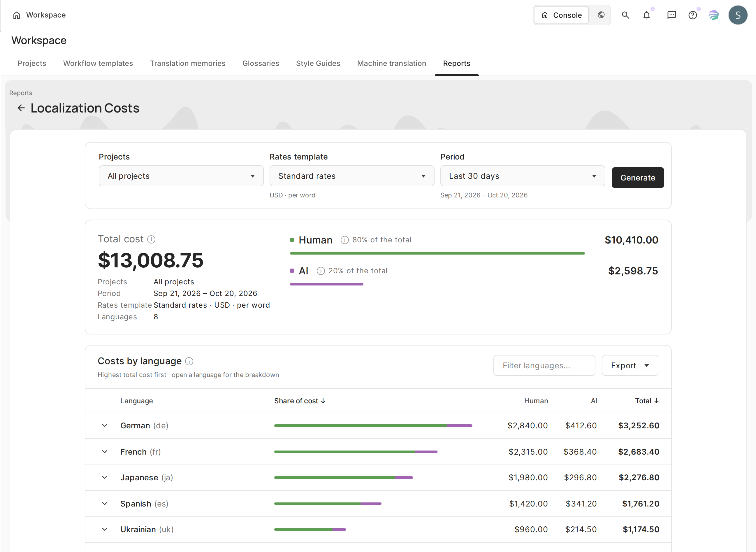Open the user avatar S menu
The height and width of the screenshot is (552, 756).
coord(738,15)
